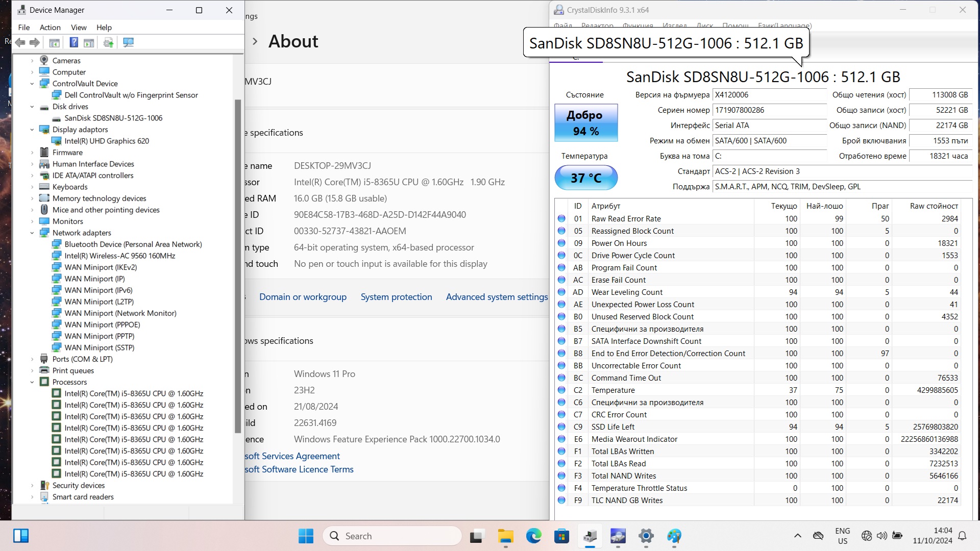Collapse the ControlVault Device node
980x551 pixels.
pos(32,83)
